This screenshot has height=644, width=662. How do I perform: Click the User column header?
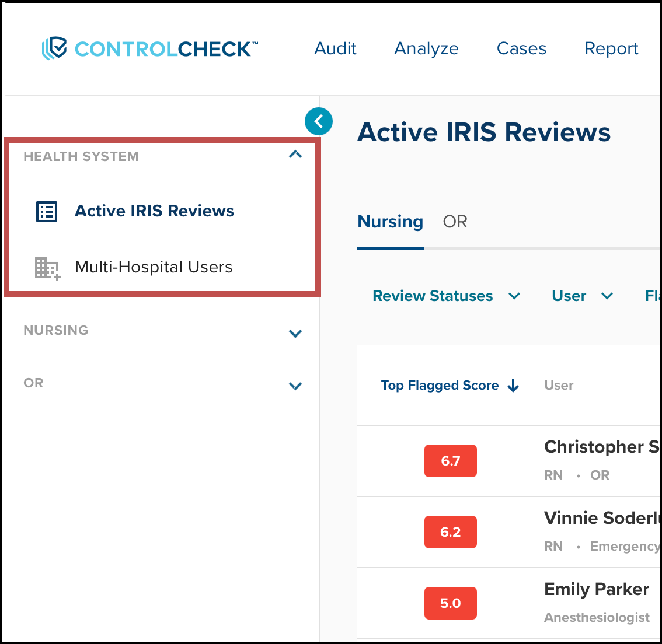(559, 386)
